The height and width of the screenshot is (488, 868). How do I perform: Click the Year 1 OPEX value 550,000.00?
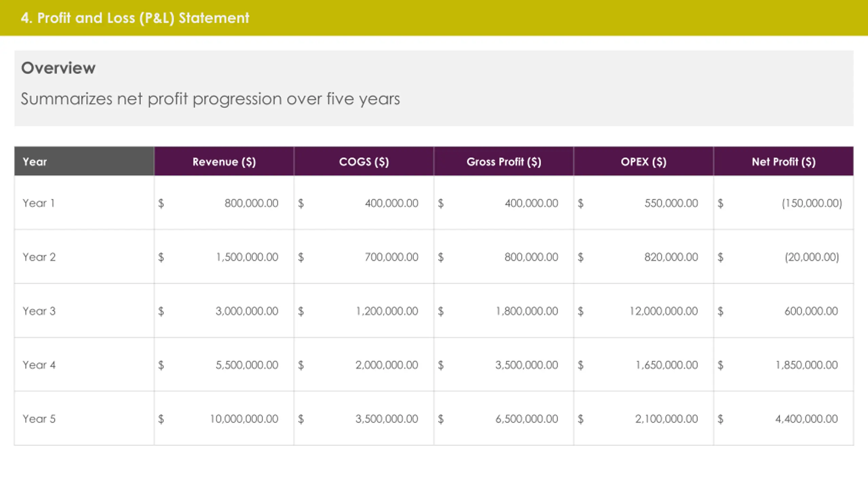pos(671,203)
